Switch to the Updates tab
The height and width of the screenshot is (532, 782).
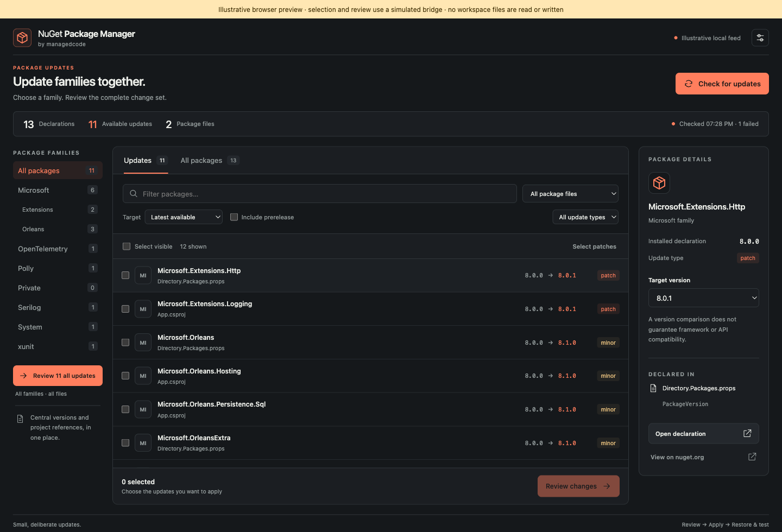146,161
